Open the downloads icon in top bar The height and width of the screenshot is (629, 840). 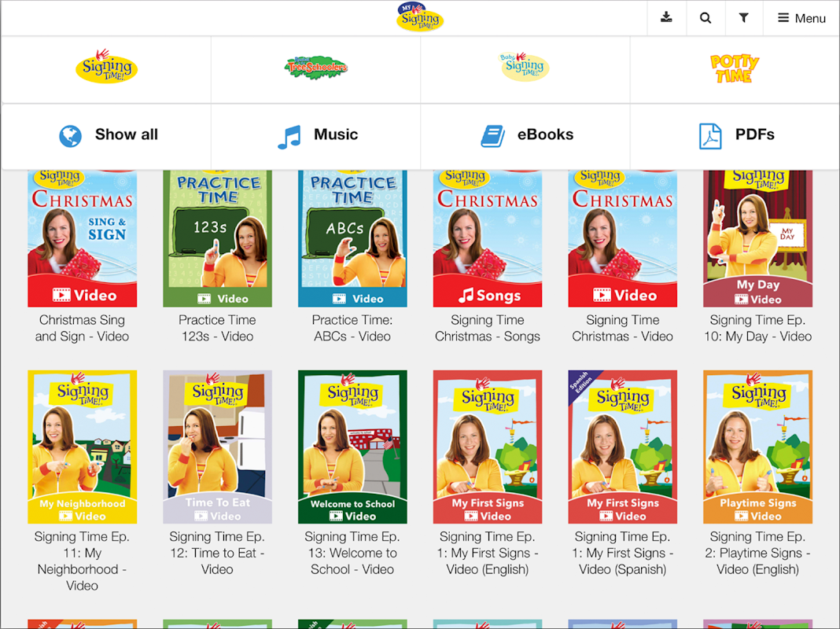666,17
